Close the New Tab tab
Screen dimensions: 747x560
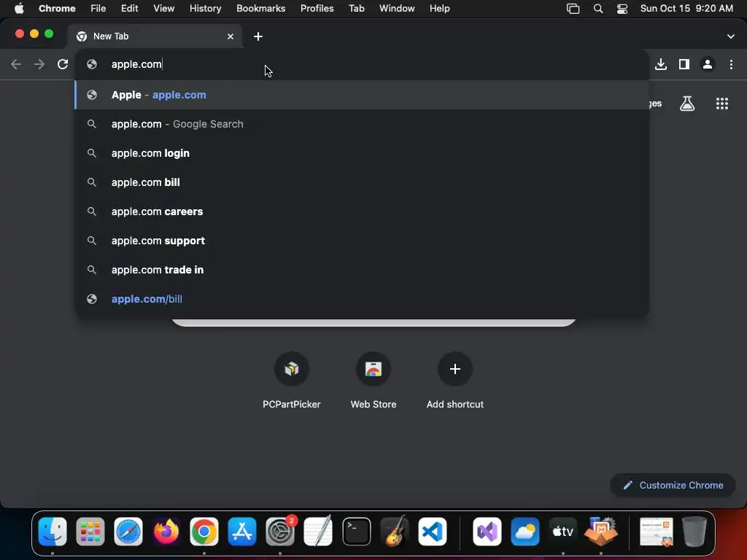(231, 36)
